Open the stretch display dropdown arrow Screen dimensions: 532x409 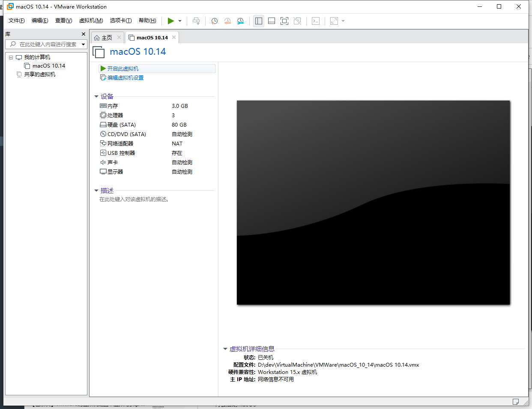(x=343, y=21)
